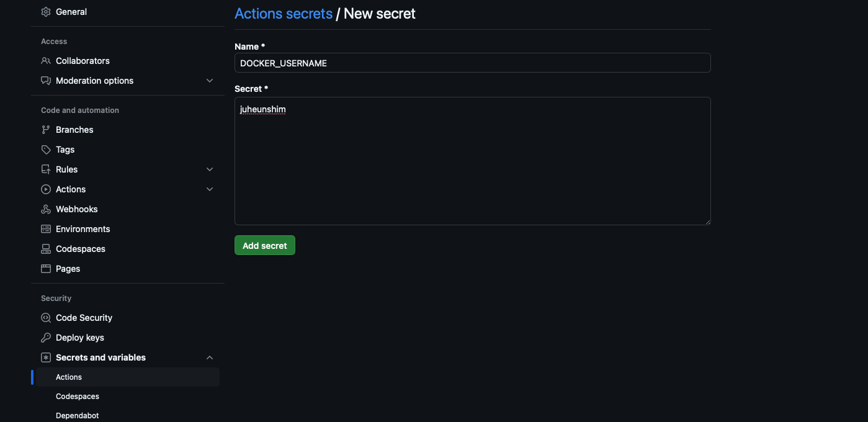Image resolution: width=868 pixels, height=422 pixels.
Task: Click the General gear icon
Action: click(46, 12)
